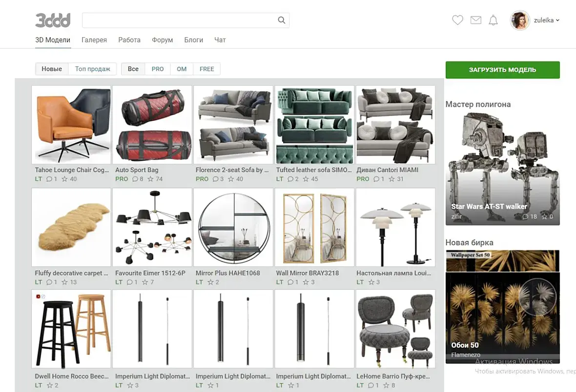Open Tufted green sofa thumbnail
576x392 pixels.
tap(314, 125)
